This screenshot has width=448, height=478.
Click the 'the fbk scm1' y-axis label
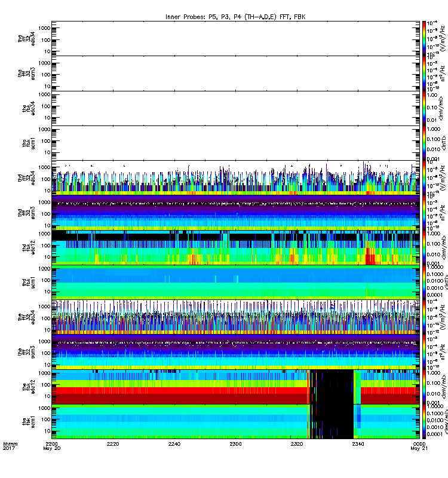[x=28, y=422]
